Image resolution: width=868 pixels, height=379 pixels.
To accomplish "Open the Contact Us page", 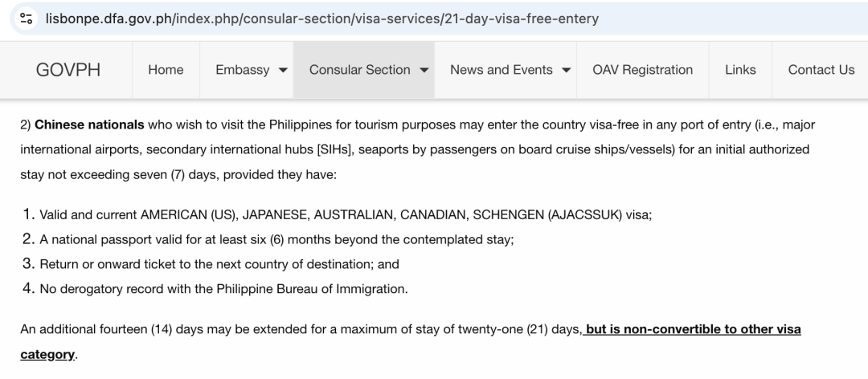I will coord(821,70).
